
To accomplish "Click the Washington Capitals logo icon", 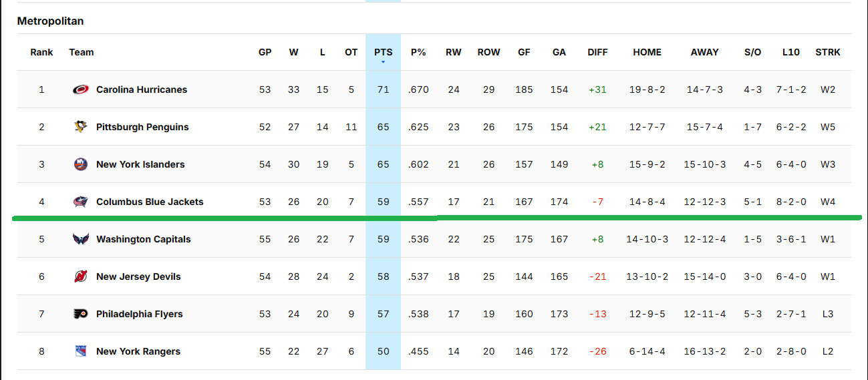I will click(81, 239).
